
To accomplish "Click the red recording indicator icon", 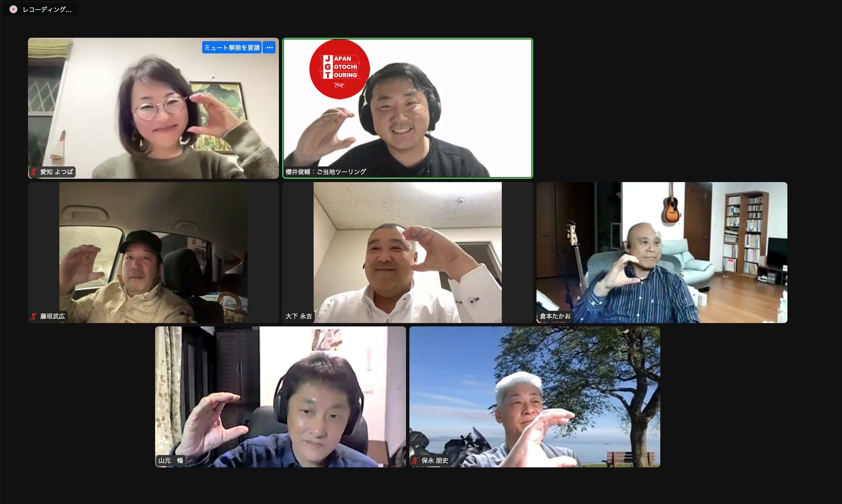I will click(x=13, y=9).
